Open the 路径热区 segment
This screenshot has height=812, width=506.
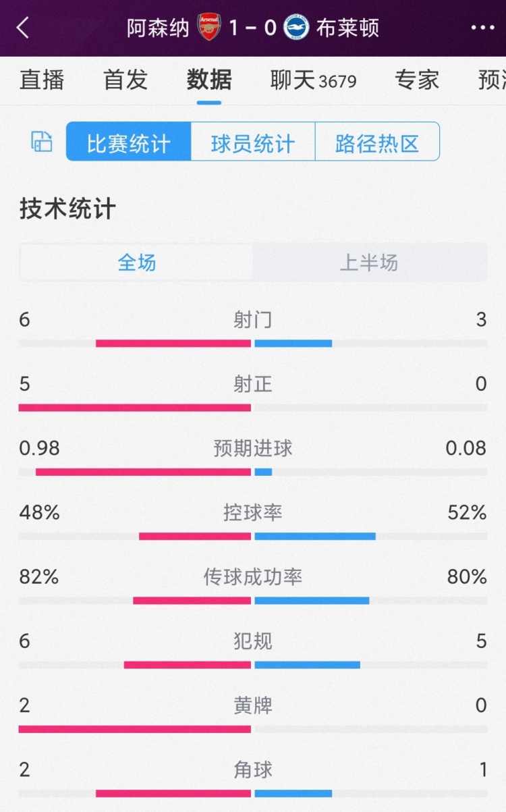click(377, 142)
